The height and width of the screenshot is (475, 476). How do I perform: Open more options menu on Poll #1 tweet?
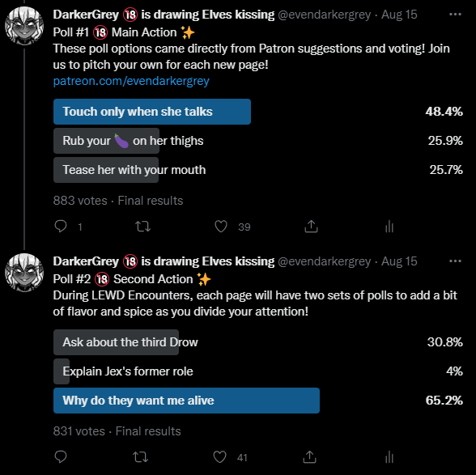[455, 15]
